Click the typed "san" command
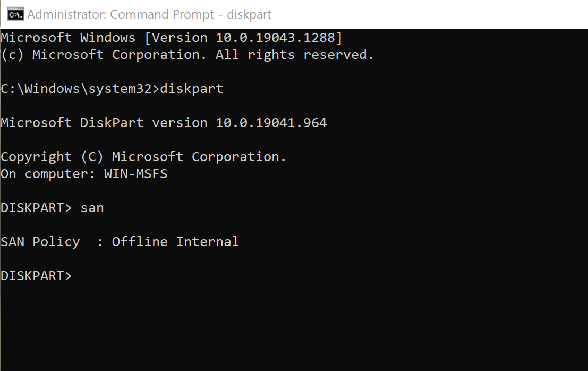Viewport: 588px width, 371px height. (x=92, y=208)
